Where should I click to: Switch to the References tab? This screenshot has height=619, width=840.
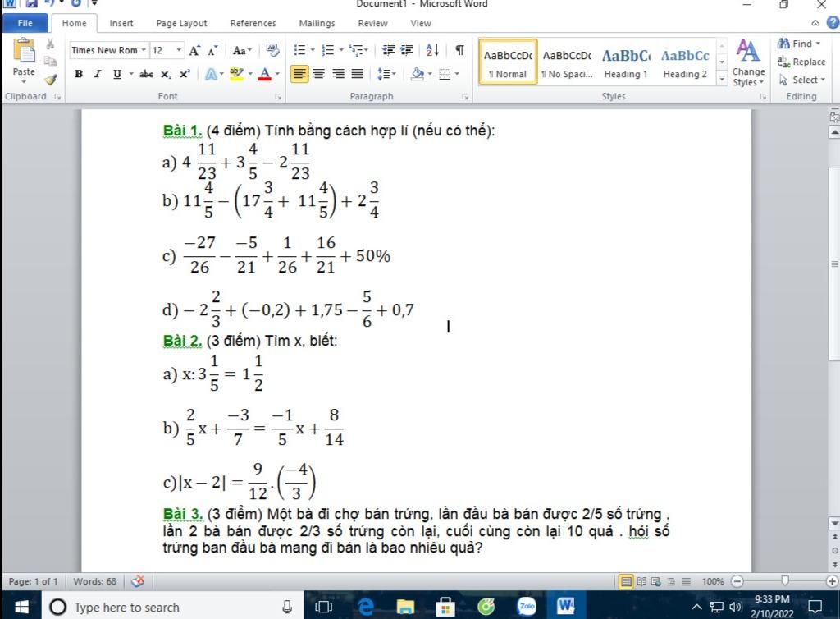pos(253,23)
